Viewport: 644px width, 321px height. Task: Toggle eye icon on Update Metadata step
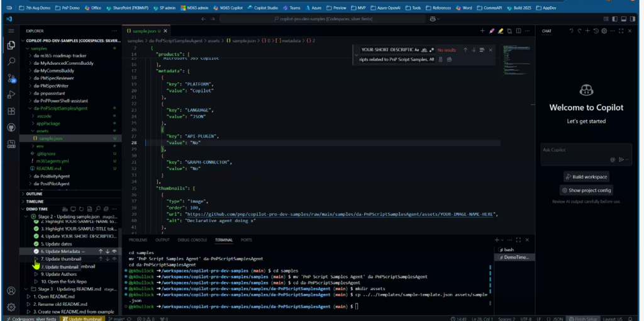click(114, 252)
